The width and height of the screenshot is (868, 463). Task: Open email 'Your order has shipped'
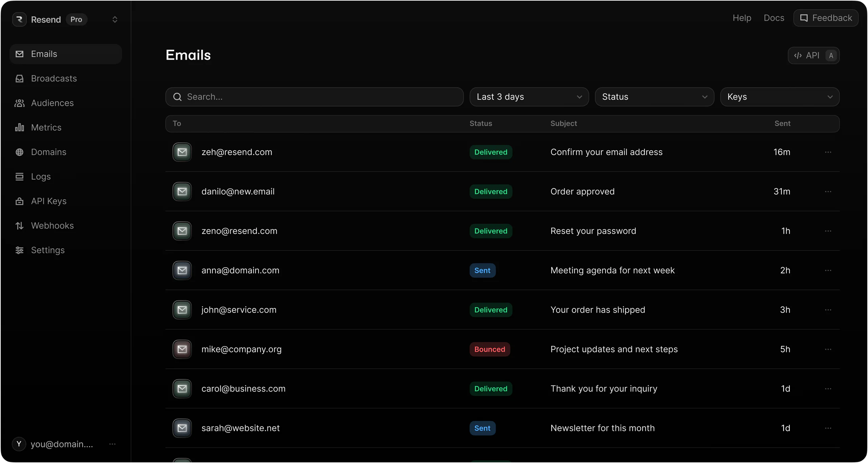[597, 310]
